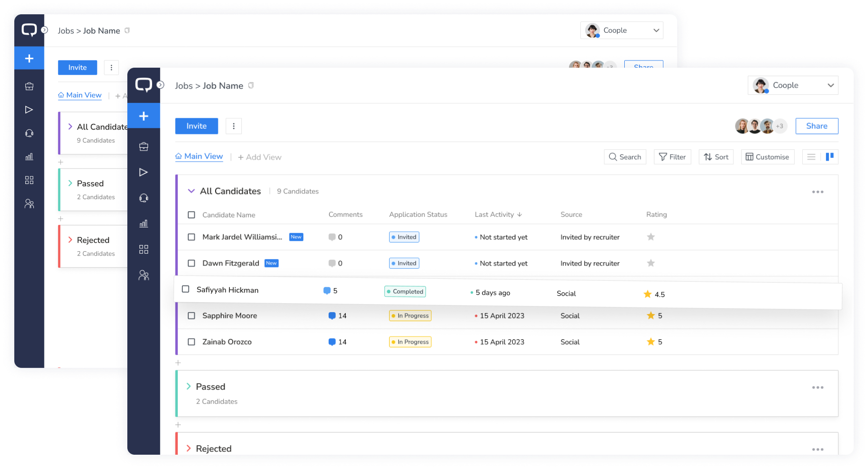Viewport: 868px width, 469px height.
Task: Switch to board column view icon
Action: point(830,157)
